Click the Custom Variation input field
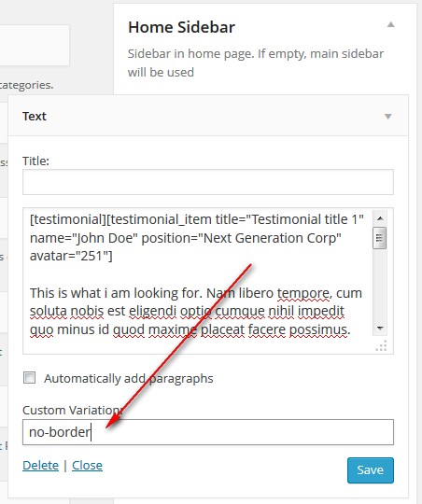 click(208, 432)
